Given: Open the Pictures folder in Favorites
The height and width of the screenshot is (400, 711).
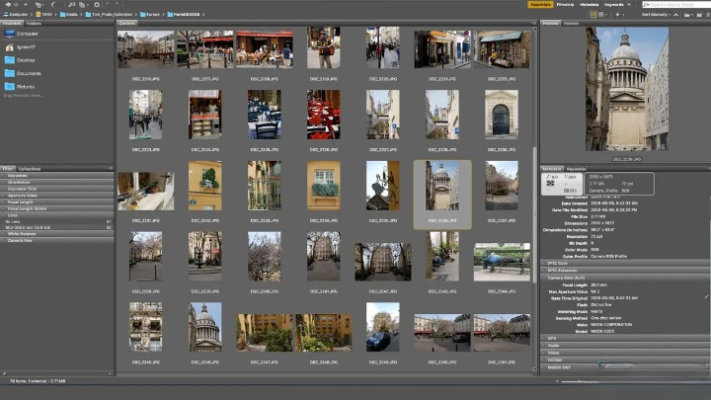Looking at the screenshot, I should pyautogui.click(x=27, y=86).
